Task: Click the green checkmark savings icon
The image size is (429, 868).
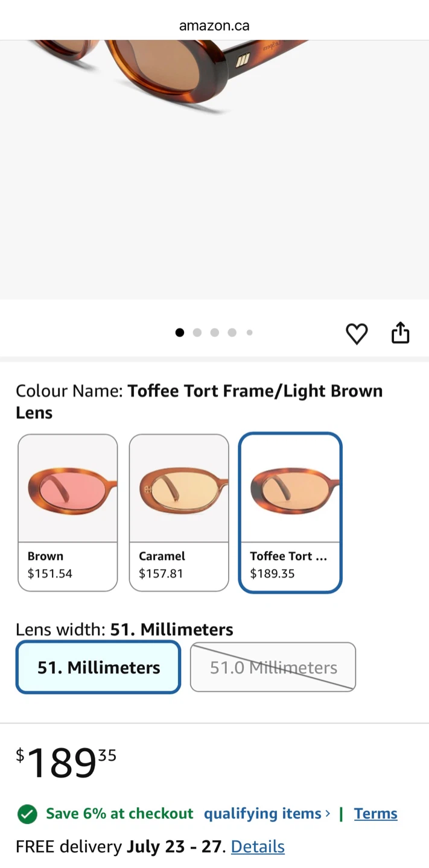Action: (x=27, y=814)
